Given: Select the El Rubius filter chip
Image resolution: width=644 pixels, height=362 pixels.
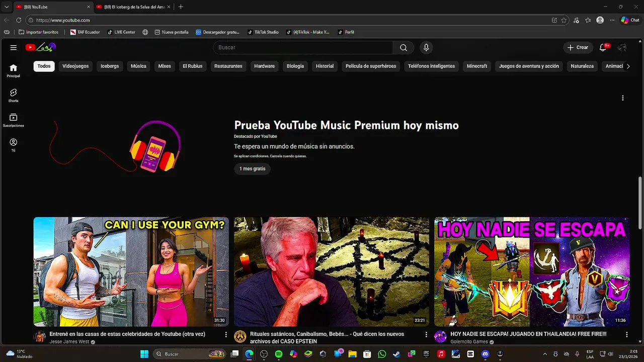Looking at the screenshot, I should coord(192,66).
